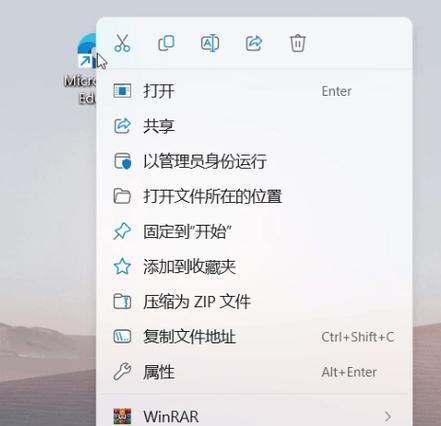441x426 pixels.
Task: Select 打开 to open the shortcut
Action: (254, 91)
